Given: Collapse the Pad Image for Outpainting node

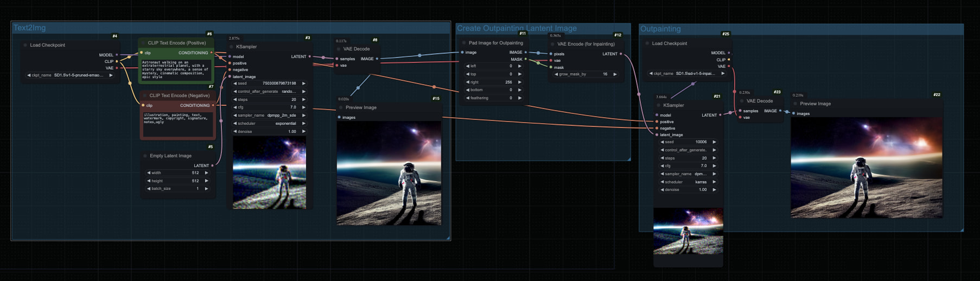Looking at the screenshot, I should tap(464, 43).
